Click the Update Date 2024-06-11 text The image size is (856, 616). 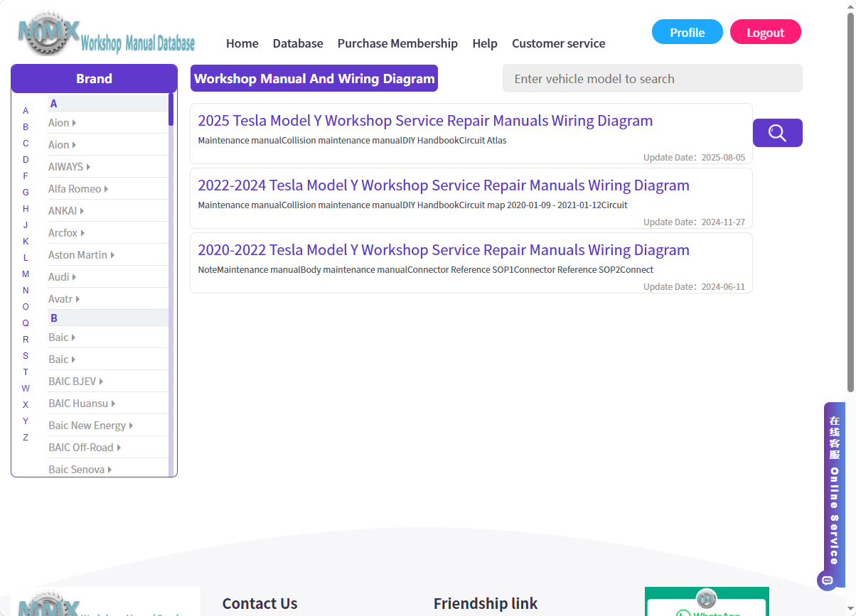click(x=695, y=287)
